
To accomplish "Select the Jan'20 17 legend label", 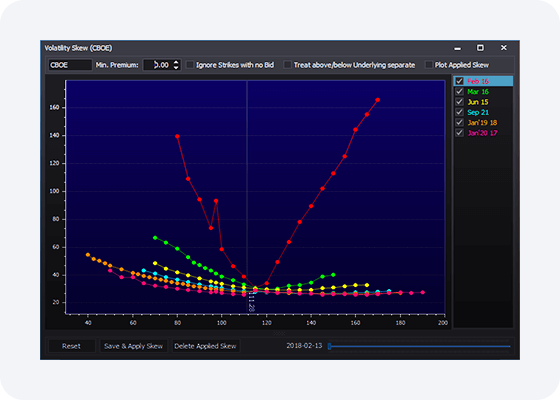I will 482,133.
